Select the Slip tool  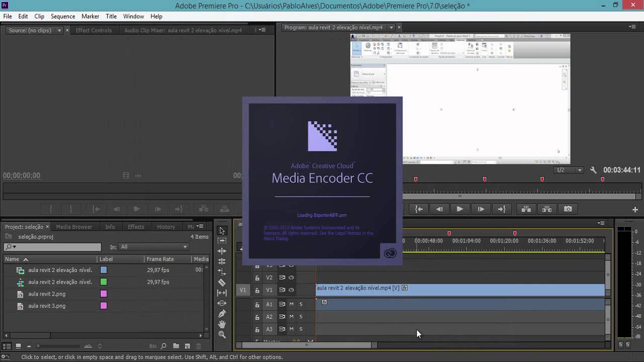(x=222, y=293)
